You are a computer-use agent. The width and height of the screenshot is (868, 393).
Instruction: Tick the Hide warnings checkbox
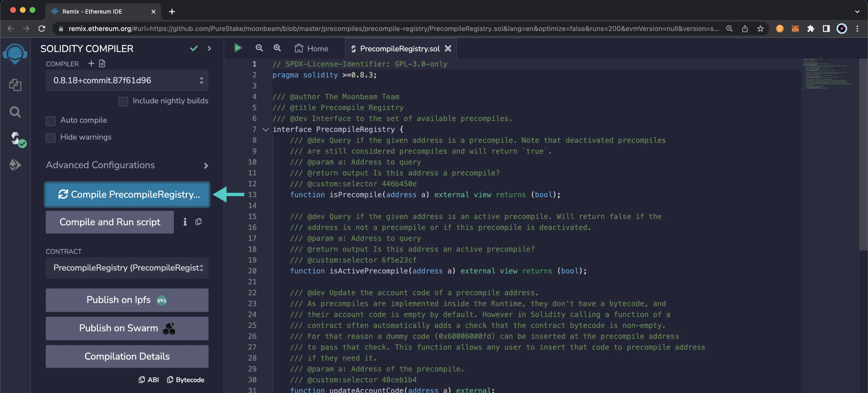(51, 137)
